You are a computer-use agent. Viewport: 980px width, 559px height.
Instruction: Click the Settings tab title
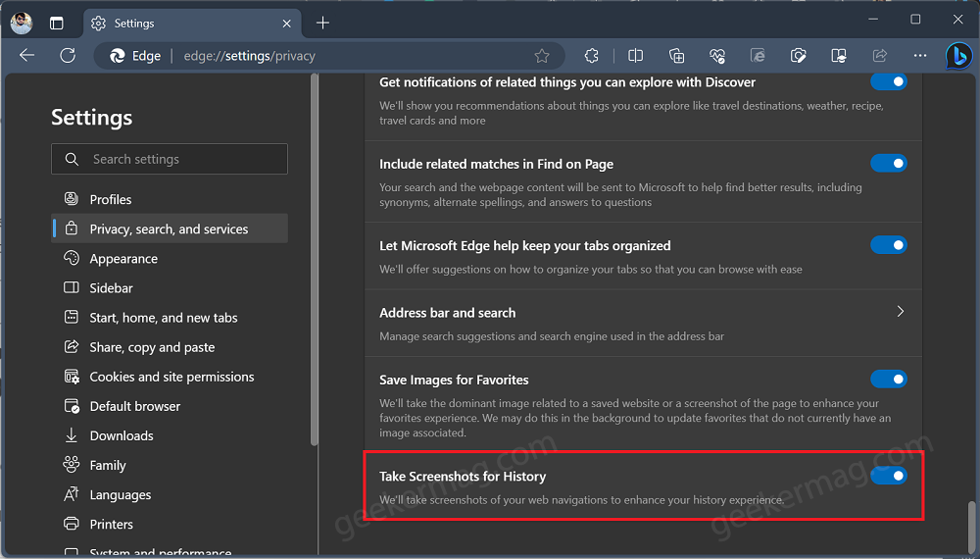(x=133, y=24)
